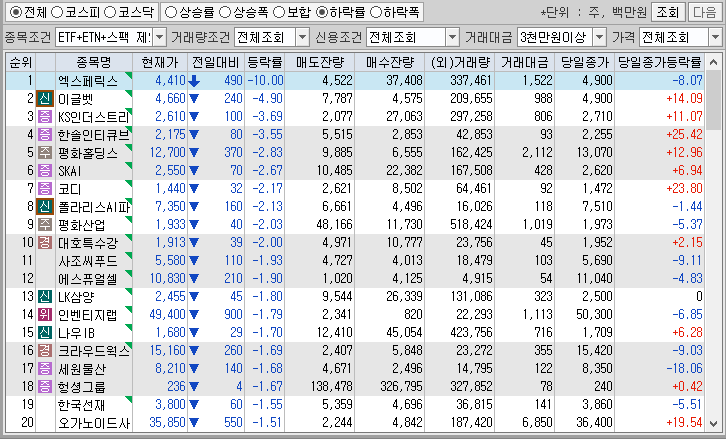The image size is (726, 439).
Task: Click the 주 badge icon beside 평화산업
Action: tap(45, 225)
